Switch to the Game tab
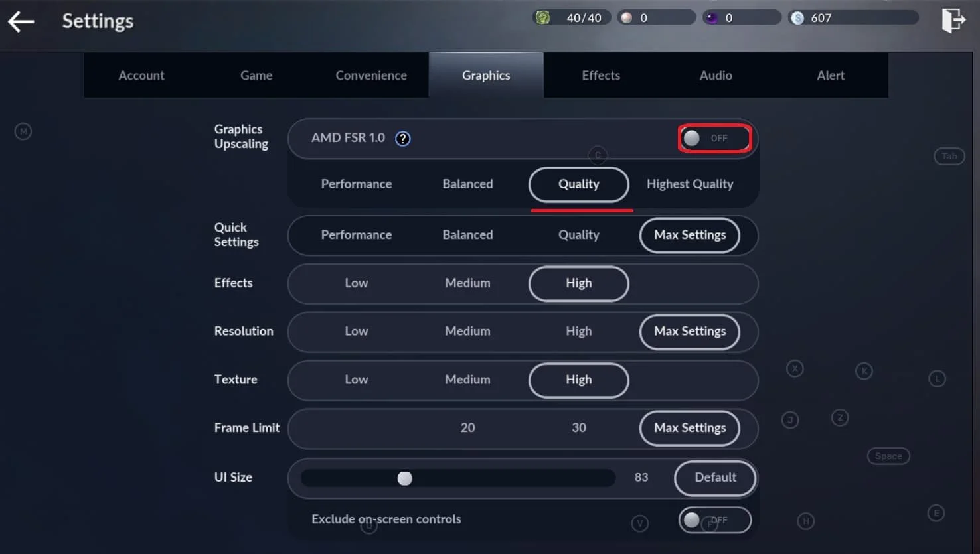The image size is (980, 554). pos(256,75)
